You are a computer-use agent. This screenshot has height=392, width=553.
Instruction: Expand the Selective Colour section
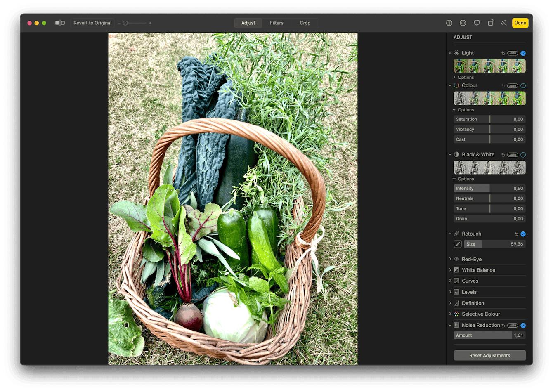click(x=450, y=314)
